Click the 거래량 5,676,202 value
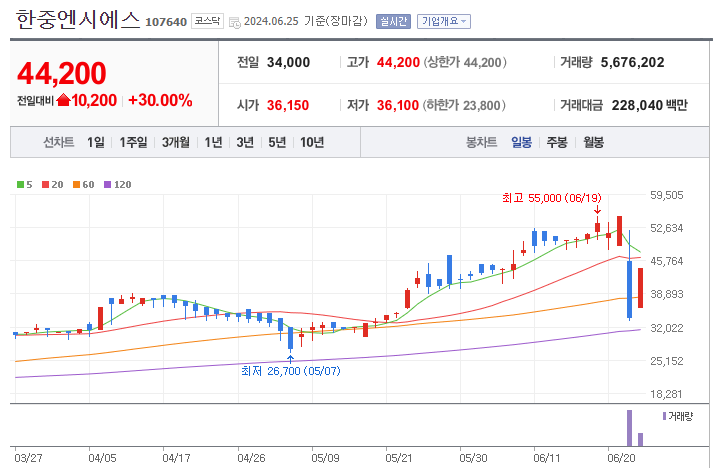 coord(633,62)
